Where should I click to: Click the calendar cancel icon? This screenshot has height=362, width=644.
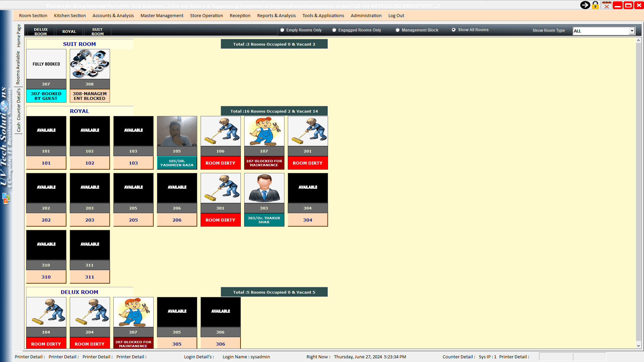coord(606,5)
